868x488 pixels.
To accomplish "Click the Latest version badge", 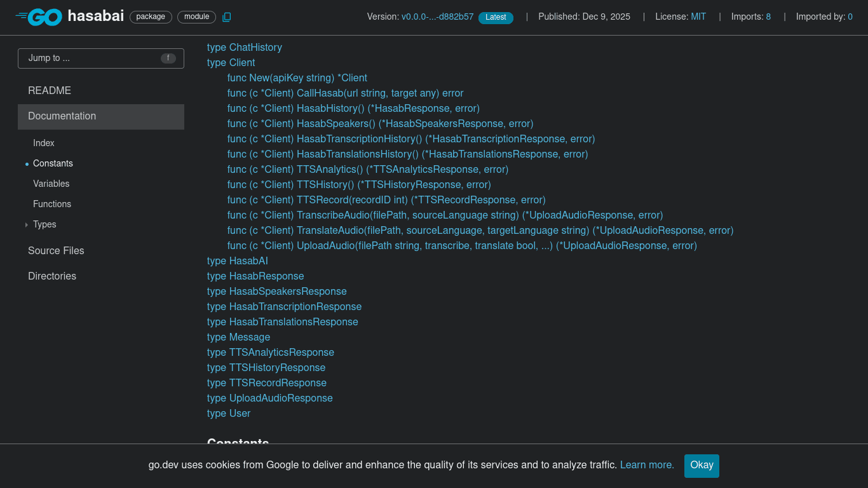I will click(x=496, y=18).
